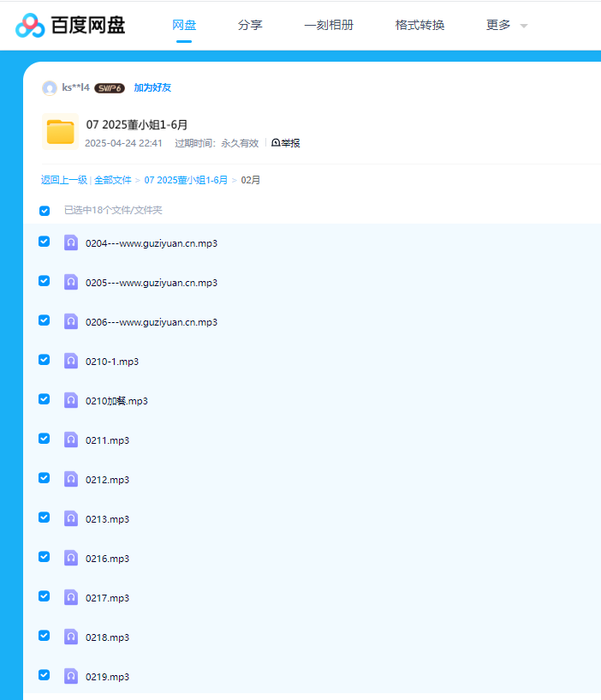601x700 pixels.
Task: Toggle the checkbox for 0204---www.guziyuan.cn.mp3
Action: click(45, 242)
